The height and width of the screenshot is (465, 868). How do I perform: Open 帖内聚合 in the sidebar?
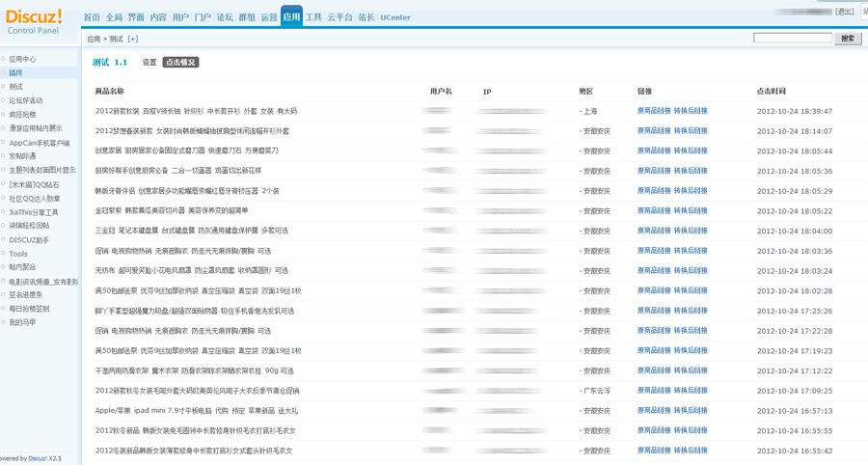22,267
